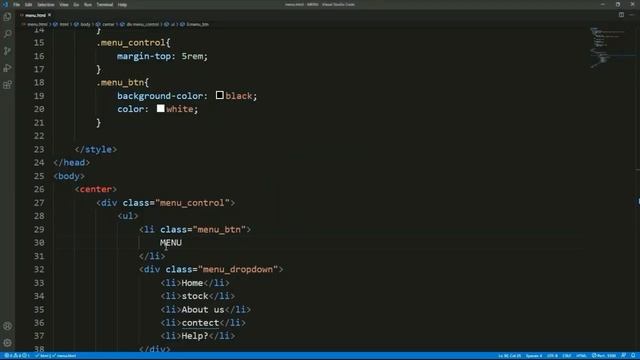
Task: Click the stock list item line
Action: 198,296
